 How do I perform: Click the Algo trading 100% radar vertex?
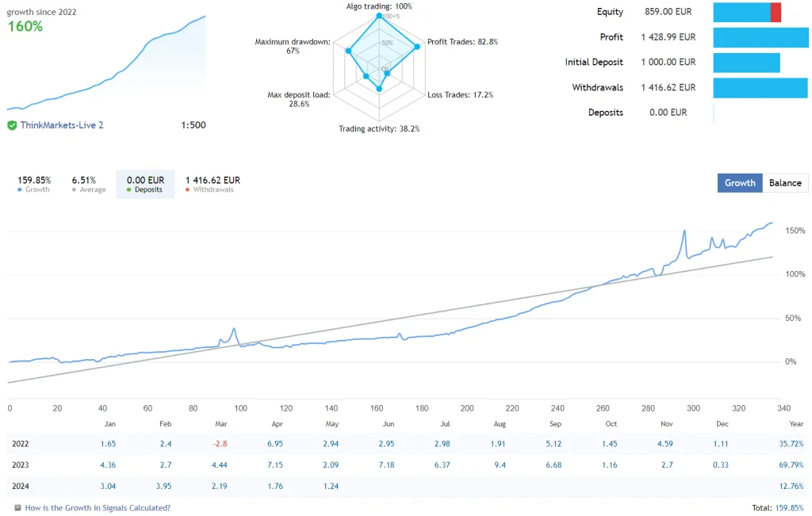379,14
